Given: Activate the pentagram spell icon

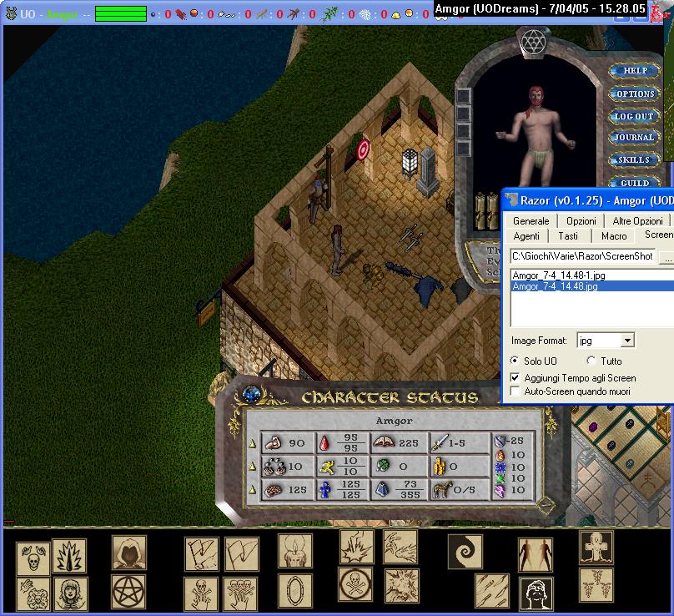Looking at the screenshot, I should (129, 592).
